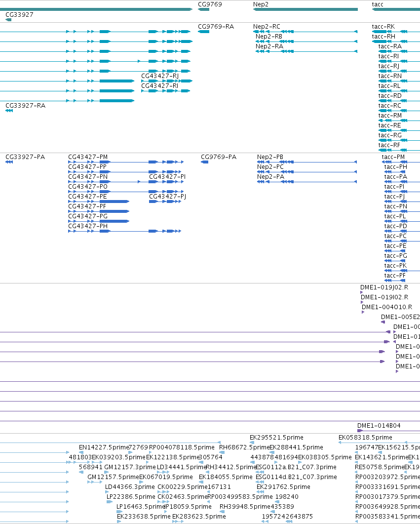Viewport: 420px width, 524px height.
Task: Select the CK00229.5prime EST label
Action: pyautogui.click(x=182, y=486)
